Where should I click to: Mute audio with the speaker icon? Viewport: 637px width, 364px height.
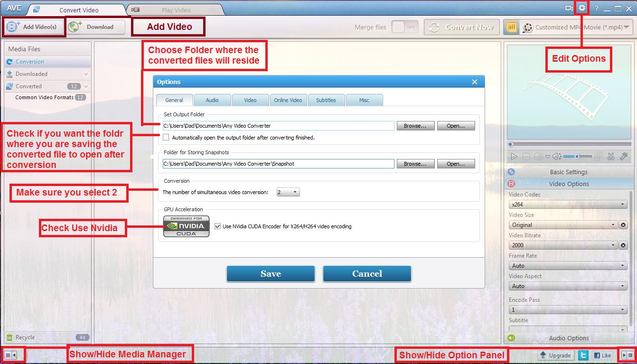[x=557, y=156]
